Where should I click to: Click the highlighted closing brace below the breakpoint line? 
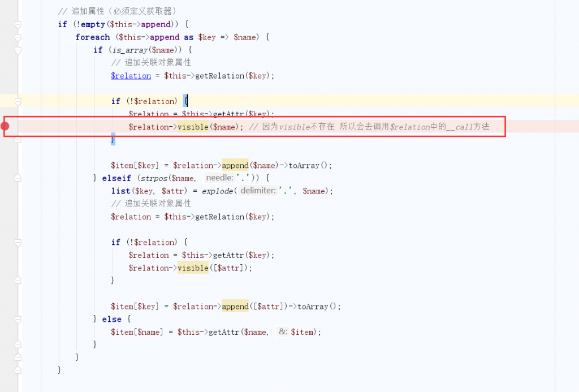113,139
